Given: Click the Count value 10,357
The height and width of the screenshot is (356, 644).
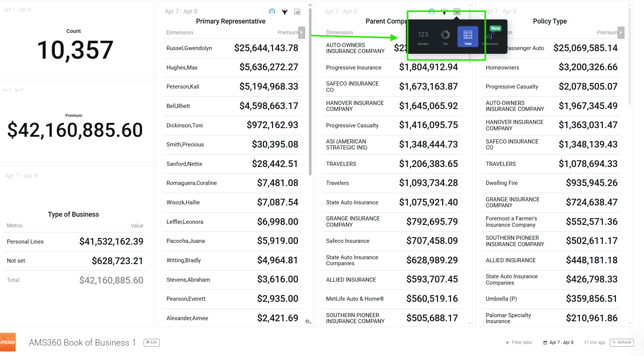Looking at the screenshot, I should pos(75,50).
